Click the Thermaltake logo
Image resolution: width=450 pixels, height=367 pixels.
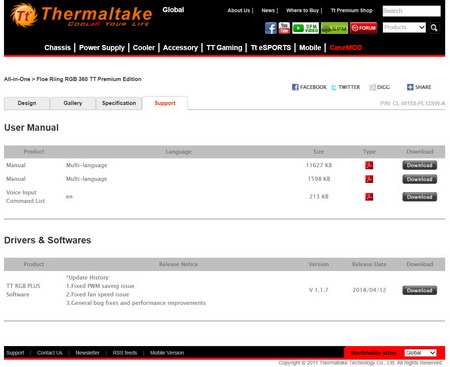[x=81, y=16]
